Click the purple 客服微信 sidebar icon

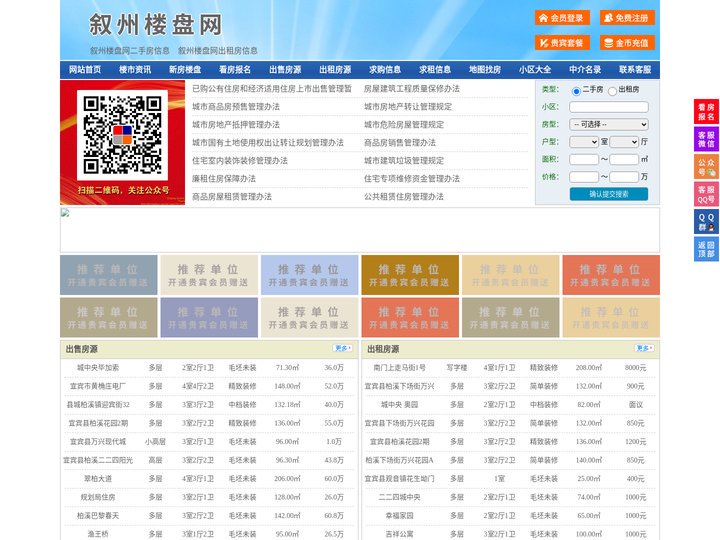[706, 139]
